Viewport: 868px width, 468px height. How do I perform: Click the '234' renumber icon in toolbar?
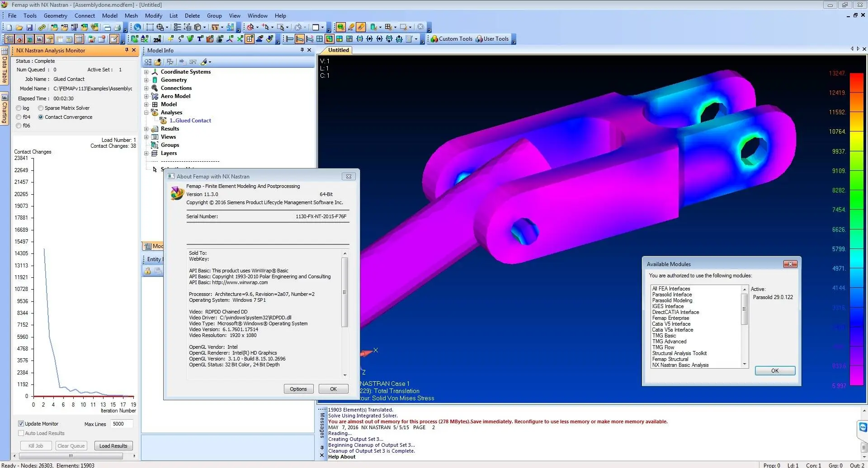point(157,39)
